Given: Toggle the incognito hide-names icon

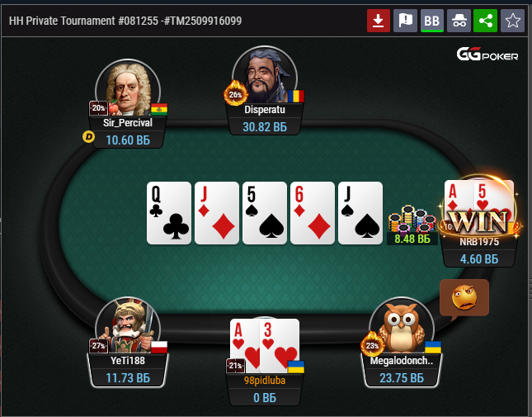Looking at the screenshot, I should click(x=459, y=21).
